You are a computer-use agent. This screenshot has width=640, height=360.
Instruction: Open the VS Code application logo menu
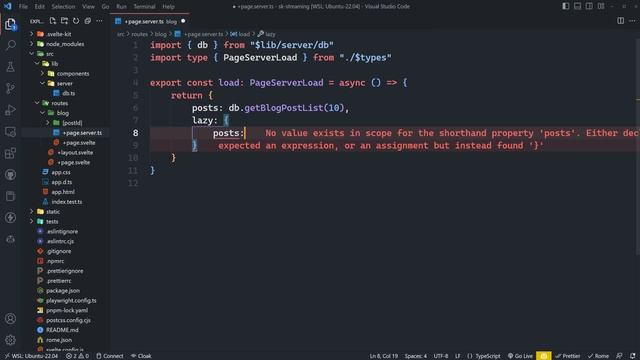click(8, 6)
